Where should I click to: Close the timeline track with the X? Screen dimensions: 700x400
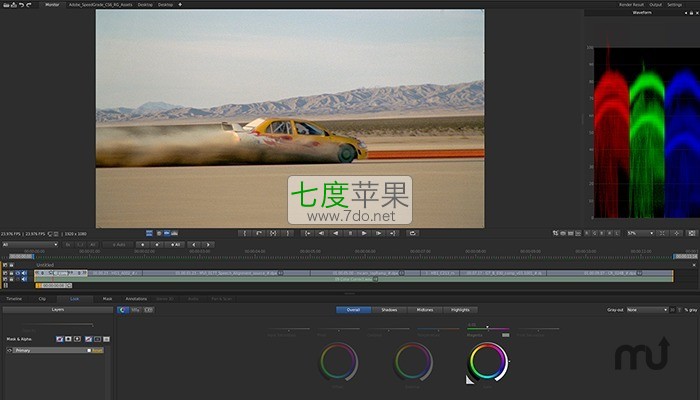tap(694, 265)
